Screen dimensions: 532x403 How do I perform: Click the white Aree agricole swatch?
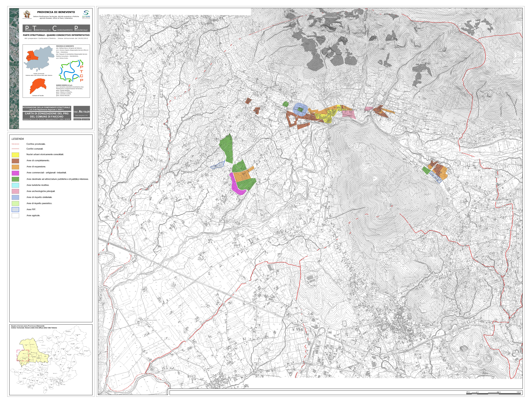click(15, 216)
